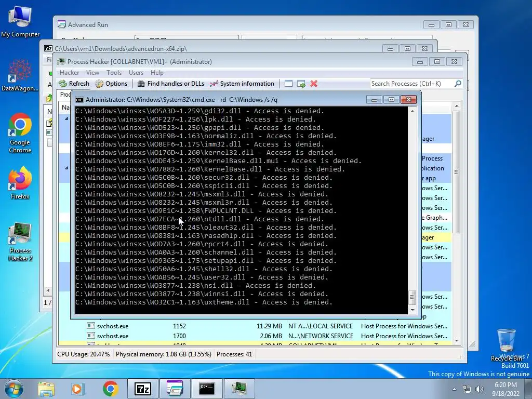Image resolution: width=532 pixels, height=399 pixels.
Task: Click the network tray icon
Action: coord(467,389)
